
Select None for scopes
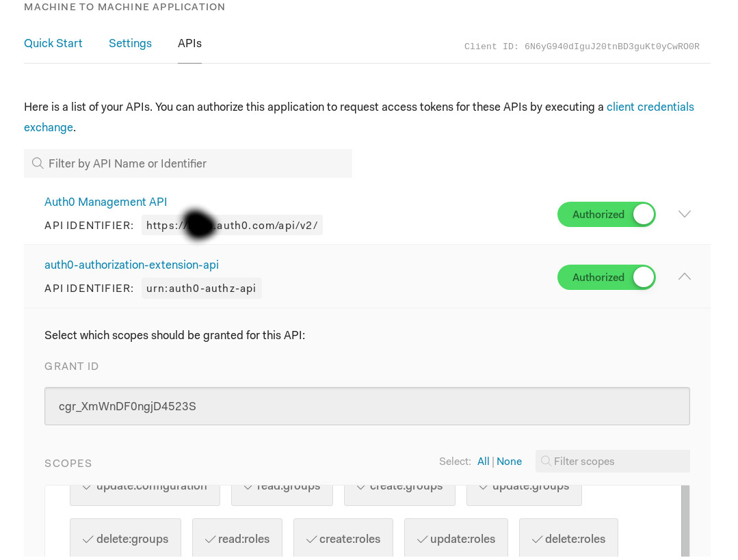(x=509, y=461)
